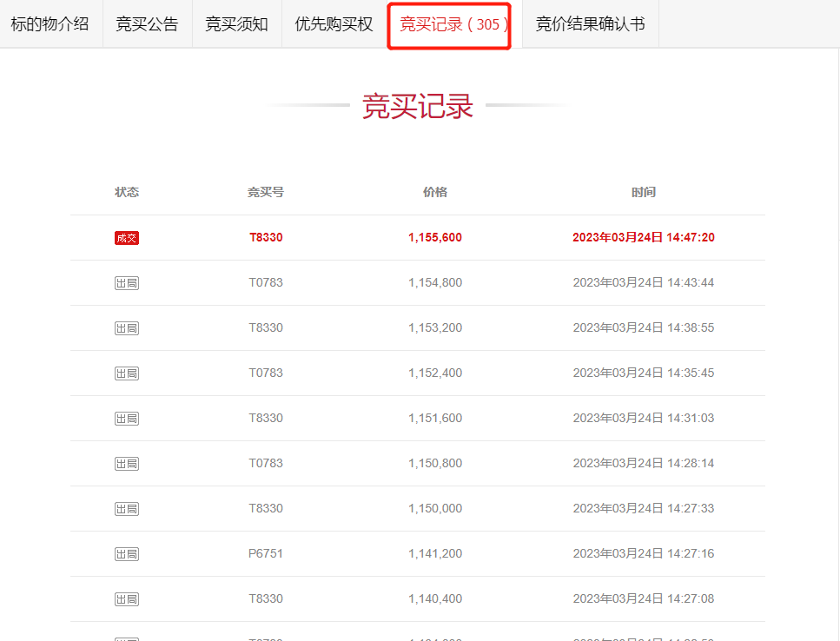Select the price 1,150,000

click(435, 508)
